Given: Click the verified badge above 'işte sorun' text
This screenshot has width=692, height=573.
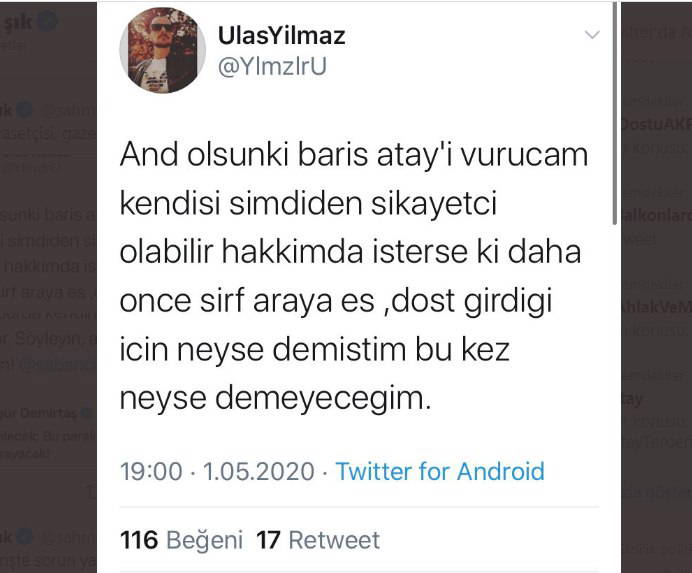Looking at the screenshot, I should (x=25, y=537).
